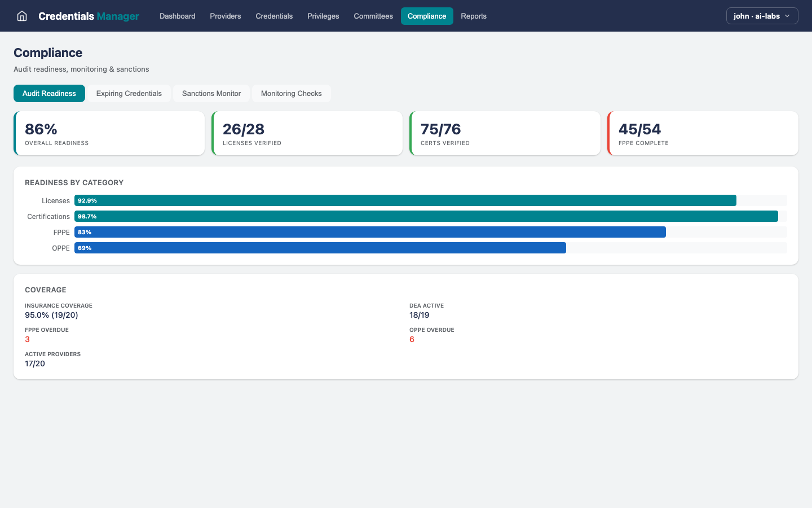
Task: Click the FPPE Overdue count of 3
Action: 27,339
